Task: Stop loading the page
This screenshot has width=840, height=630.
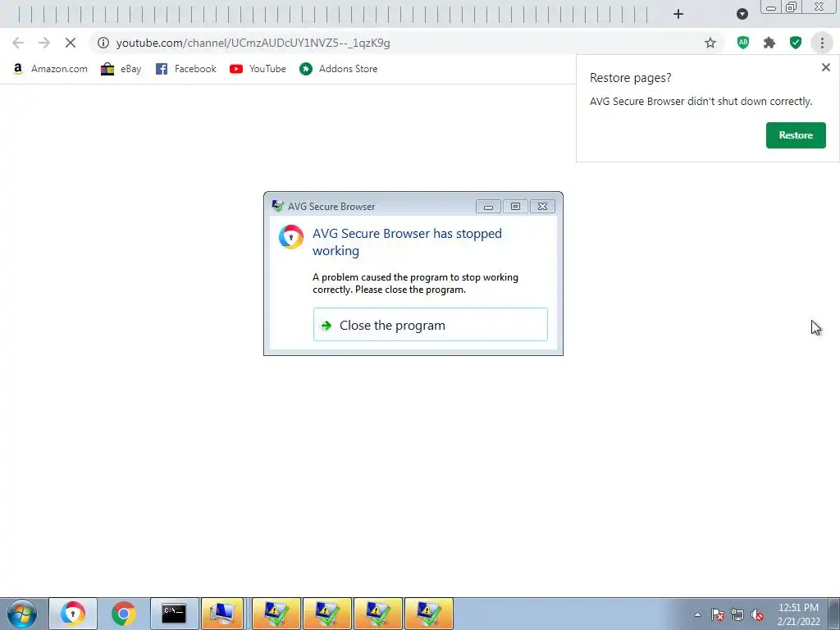Action: (71, 43)
